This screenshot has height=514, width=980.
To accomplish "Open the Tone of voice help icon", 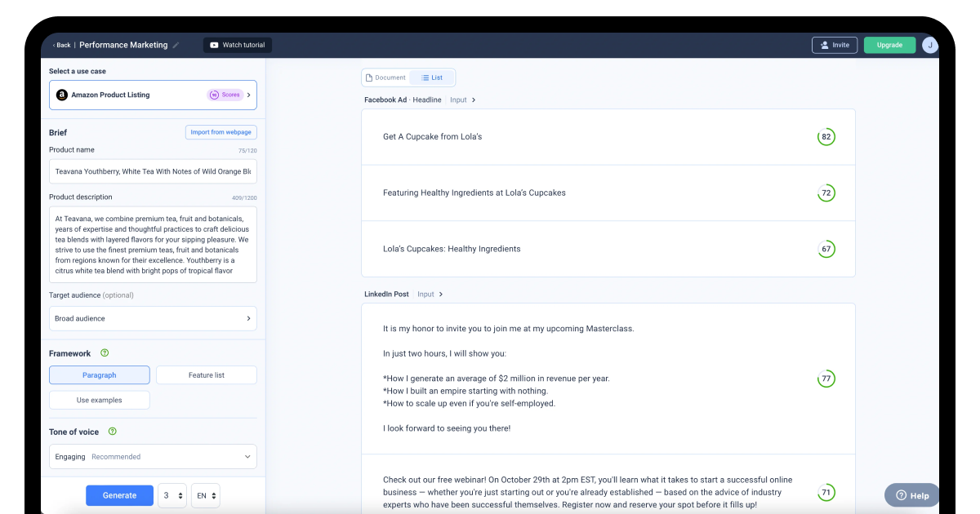I will [x=113, y=432].
